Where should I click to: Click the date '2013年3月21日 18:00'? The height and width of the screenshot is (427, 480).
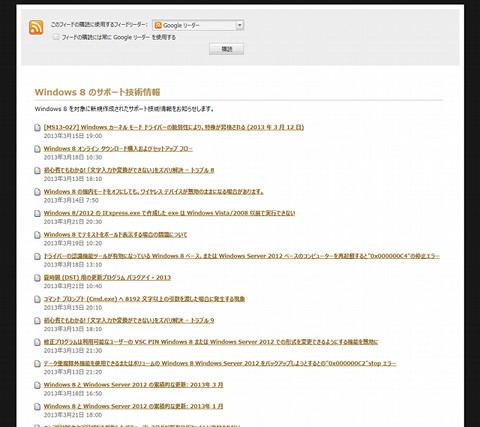tap(73, 415)
